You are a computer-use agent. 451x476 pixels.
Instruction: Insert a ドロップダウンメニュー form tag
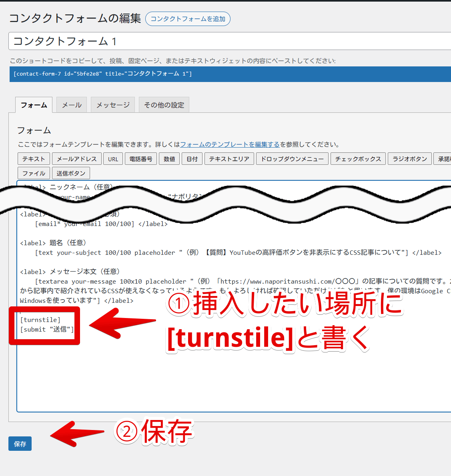coord(292,159)
